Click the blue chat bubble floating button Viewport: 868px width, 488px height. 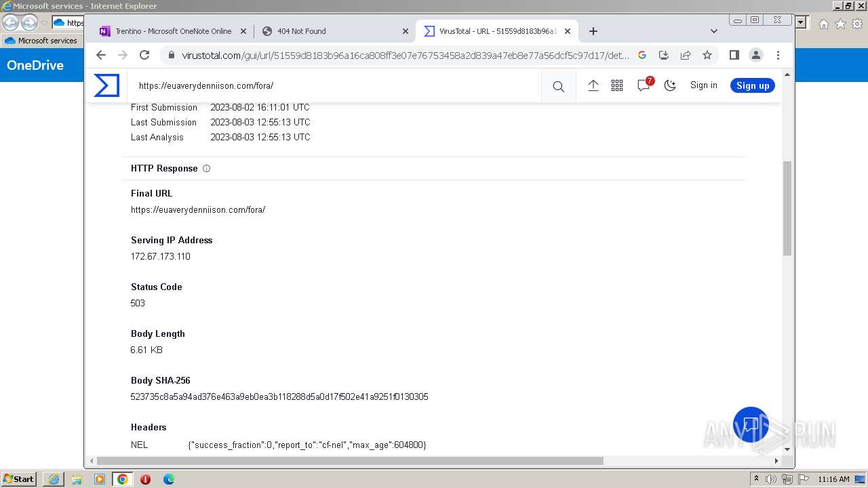[x=751, y=425]
